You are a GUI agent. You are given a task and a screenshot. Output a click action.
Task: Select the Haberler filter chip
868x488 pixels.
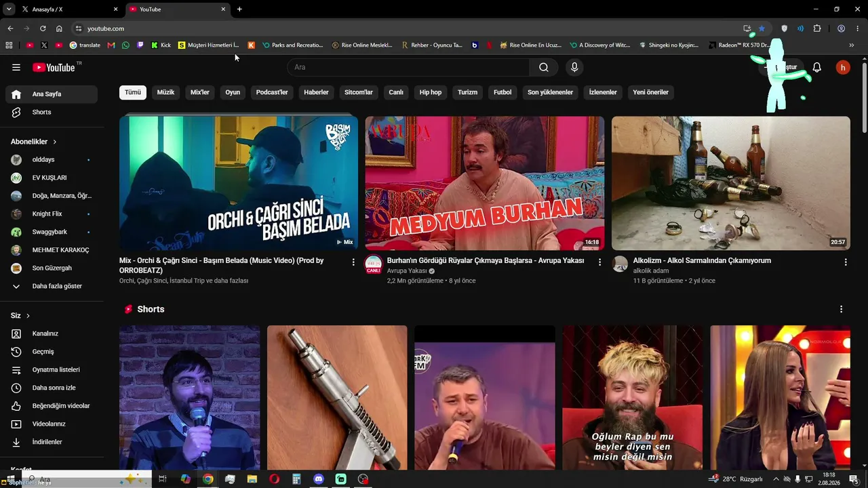point(316,92)
